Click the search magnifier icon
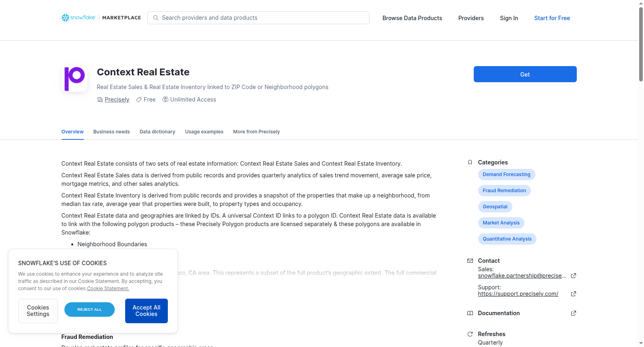644x347 pixels. click(x=156, y=18)
